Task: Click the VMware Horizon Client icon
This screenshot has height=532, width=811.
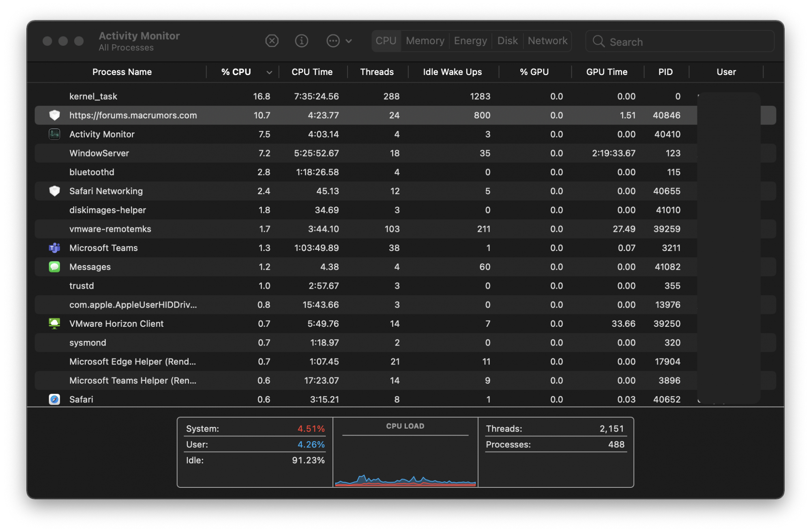Action: click(54, 324)
